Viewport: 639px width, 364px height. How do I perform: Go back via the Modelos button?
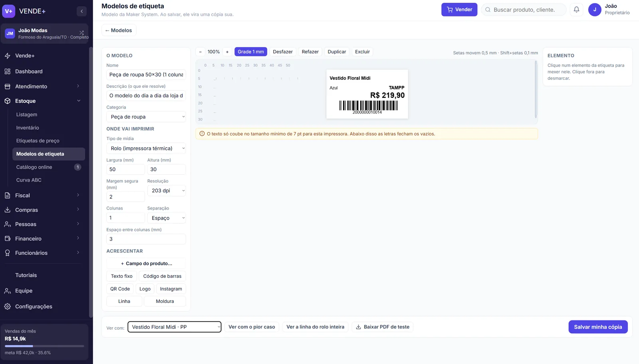(119, 30)
